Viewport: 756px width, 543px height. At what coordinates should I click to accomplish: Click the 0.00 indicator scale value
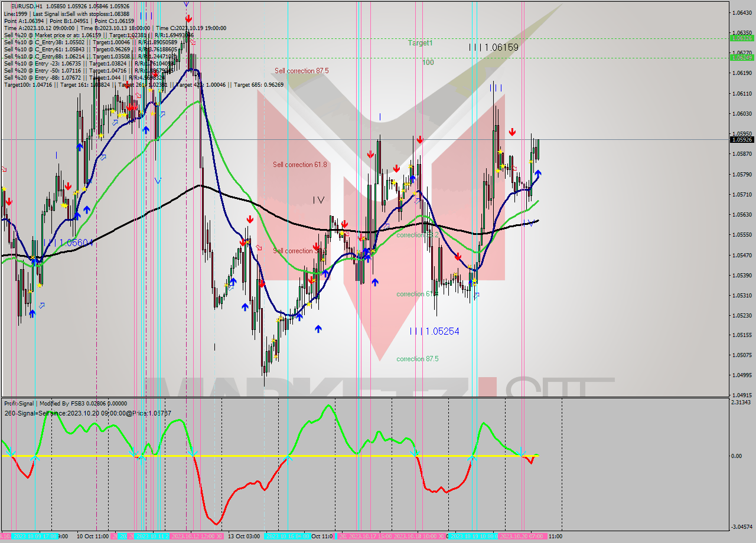pyautogui.click(x=737, y=456)
